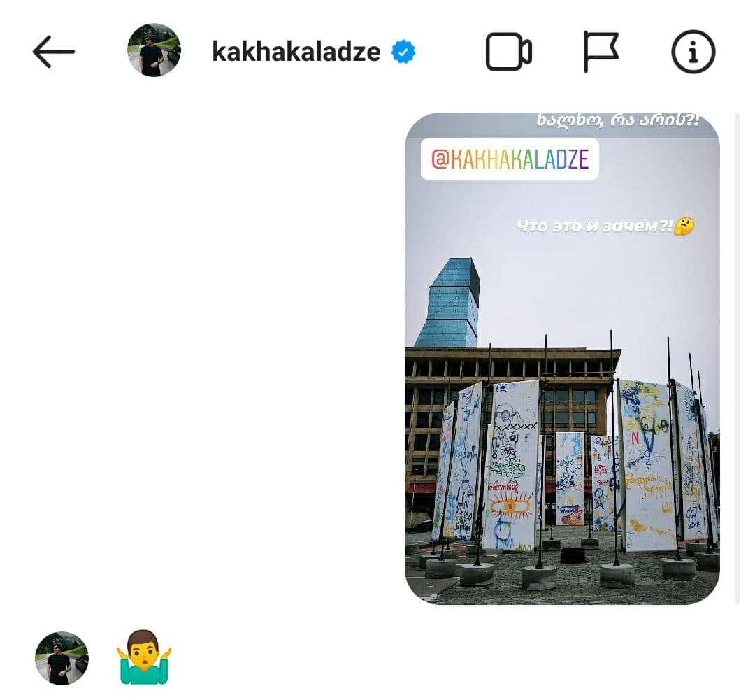This screenshot has height=700, width=755.
Task: Flag this conversation with the flag icon
Action: tap(601, 52)
